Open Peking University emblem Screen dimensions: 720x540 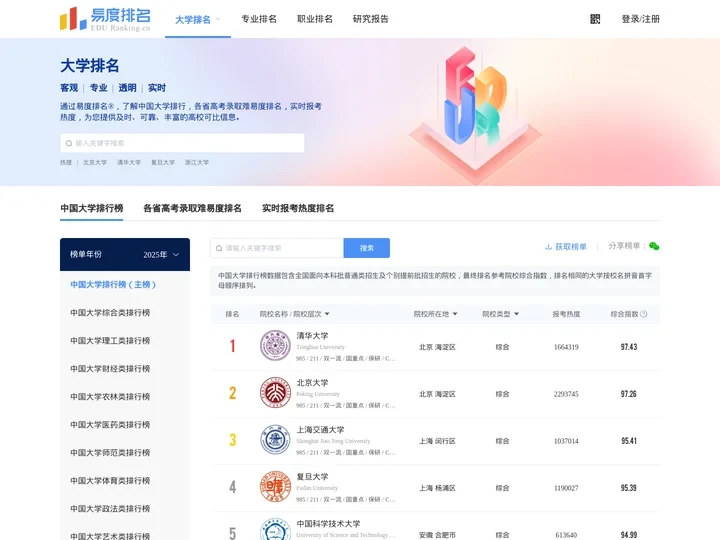click(x=275, y=393)
